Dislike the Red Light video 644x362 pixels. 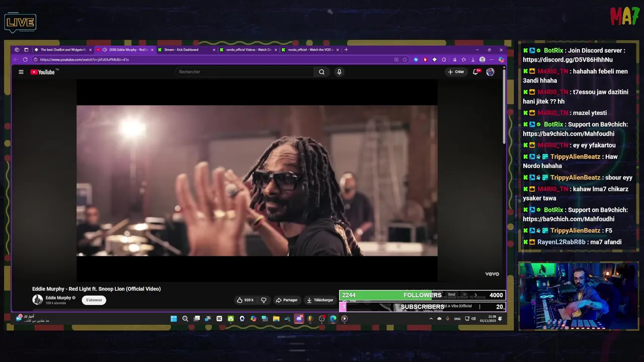click(x=264, y=300)
